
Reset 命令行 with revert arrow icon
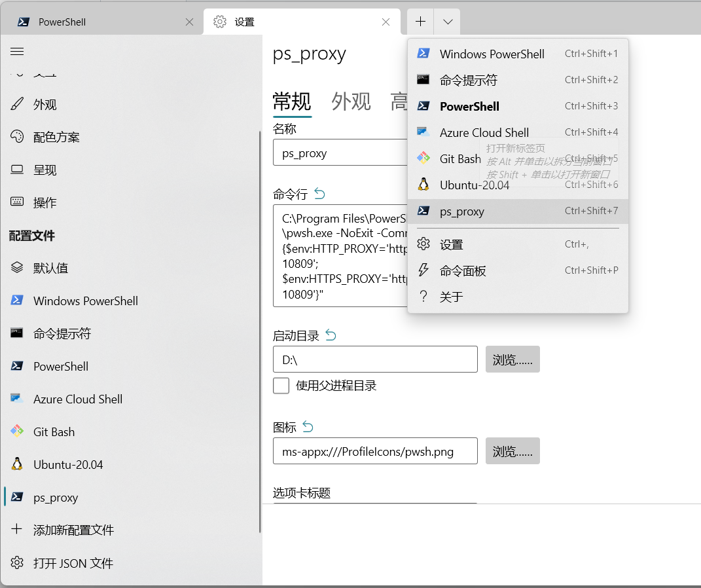[x=319, y=194]
